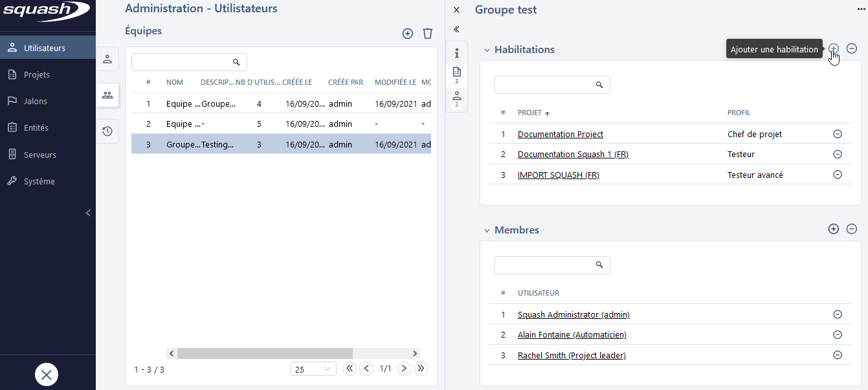Open the page size dropdown showing 25
The width and height of the screenshot is (868, 390).
(x=313, y=369)
